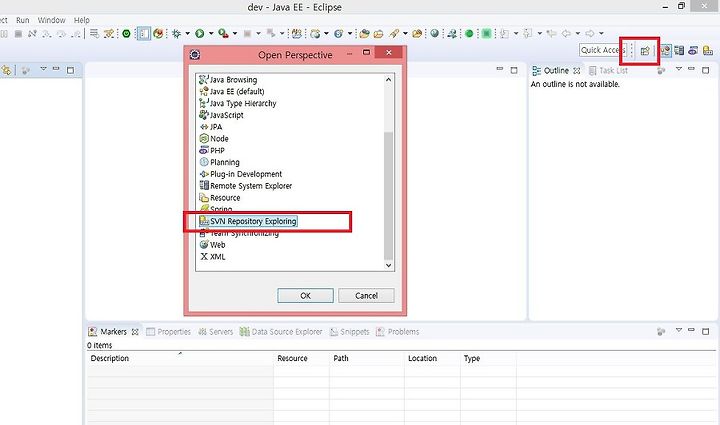Click the green square toolbar icon
This screenshot has height=425, width=720.
point(486,34)
